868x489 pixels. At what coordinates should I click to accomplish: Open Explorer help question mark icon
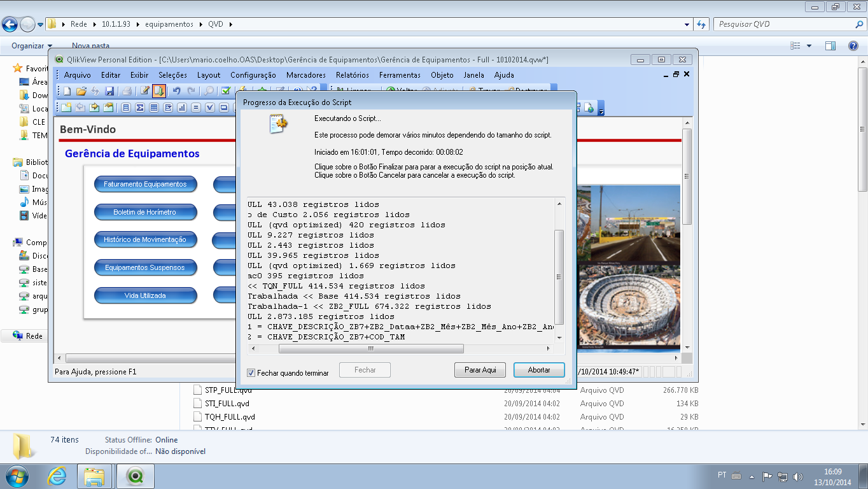[x=853, y=46]
